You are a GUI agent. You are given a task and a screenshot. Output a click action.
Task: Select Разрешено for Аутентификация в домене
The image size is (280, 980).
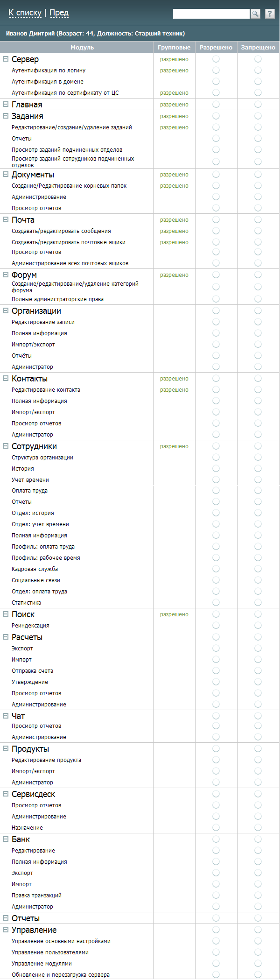tap(216, 82)
